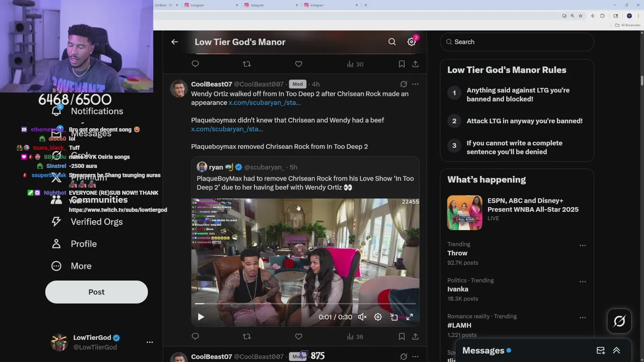Open browser extensions puzzle icon

pos(602,16)
